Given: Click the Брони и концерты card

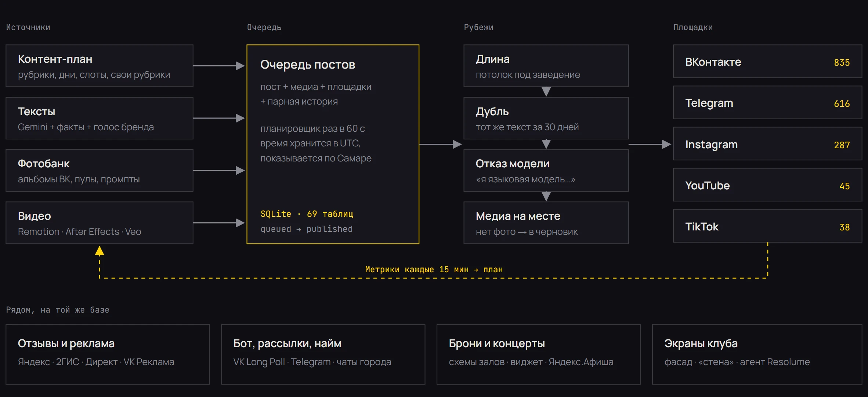Looking at the screenshot, I should [539, 354].
